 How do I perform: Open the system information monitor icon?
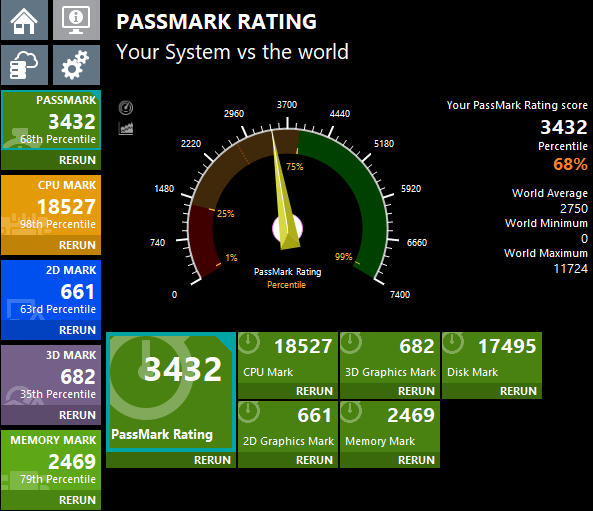76,20
